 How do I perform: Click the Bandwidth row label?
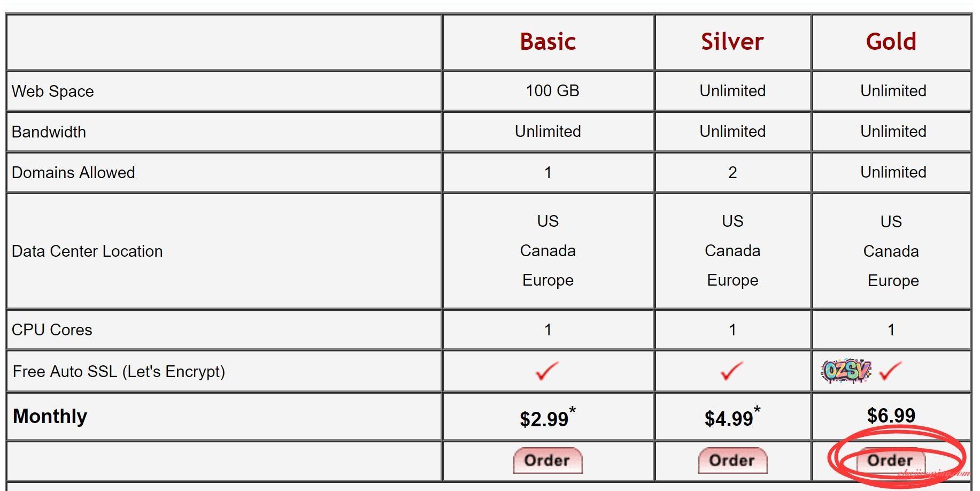(x=49, y=132)
